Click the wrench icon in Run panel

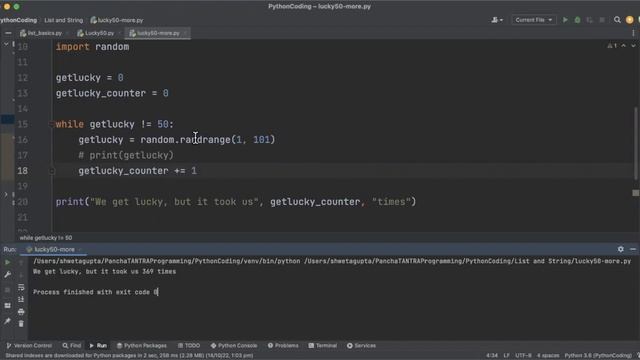click(7, 275)
